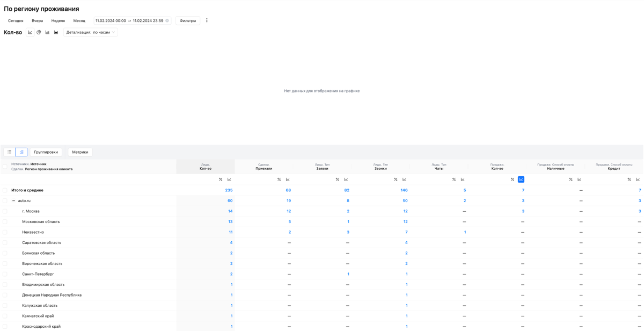Image resolution: width=644 pixels, height=331 pixels.
Task: Open the three-dot more options menu
Action: 207,20
